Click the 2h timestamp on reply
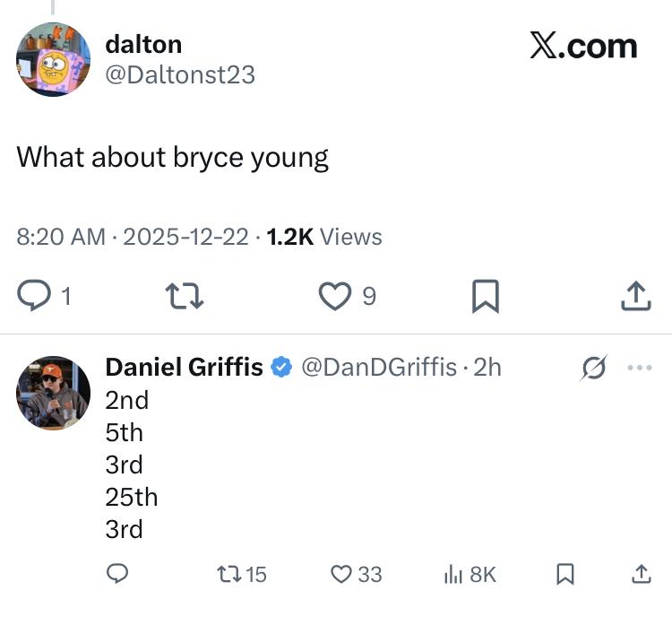The image size is (672, 625). 487,367
